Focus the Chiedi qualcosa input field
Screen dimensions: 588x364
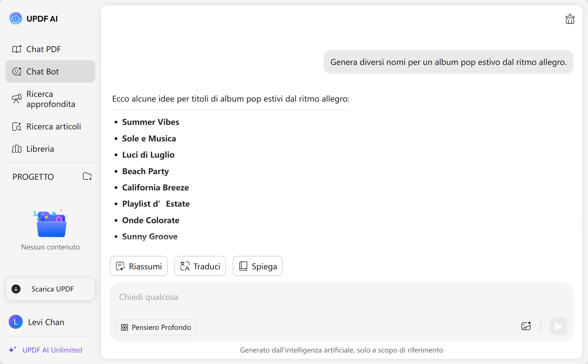(x=308, y=297)
